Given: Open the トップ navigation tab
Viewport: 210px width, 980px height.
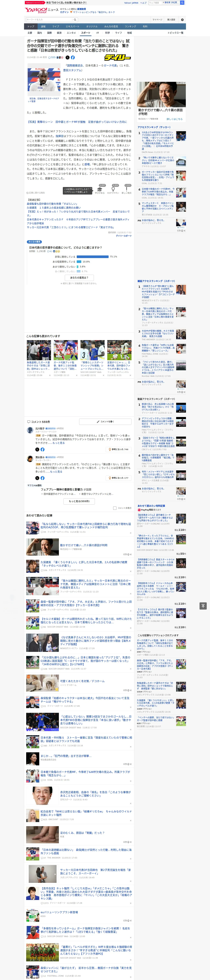Looking at the screenshot, I should 31,27.
